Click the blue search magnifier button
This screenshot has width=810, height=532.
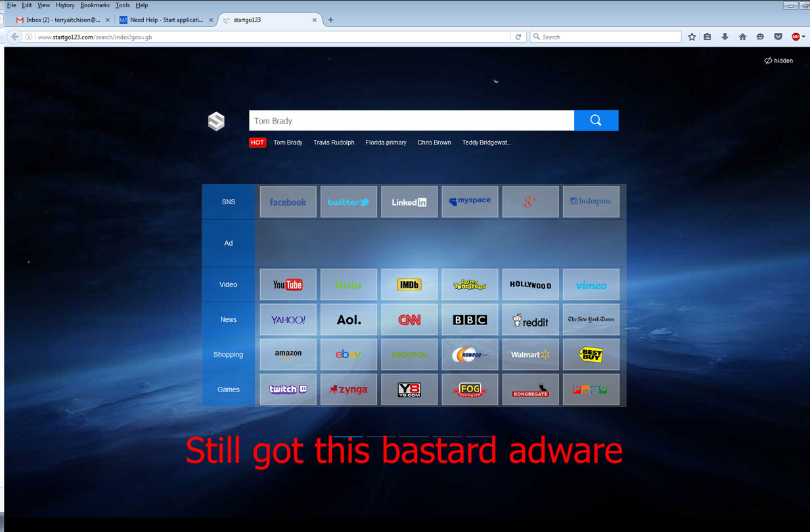pyautogui.click(x=596, y=120)
